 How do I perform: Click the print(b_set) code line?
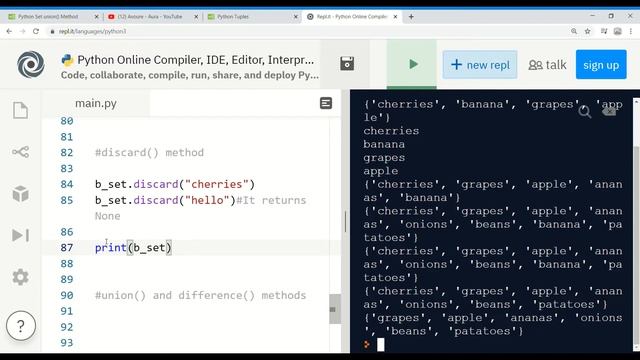coord(133,248)
